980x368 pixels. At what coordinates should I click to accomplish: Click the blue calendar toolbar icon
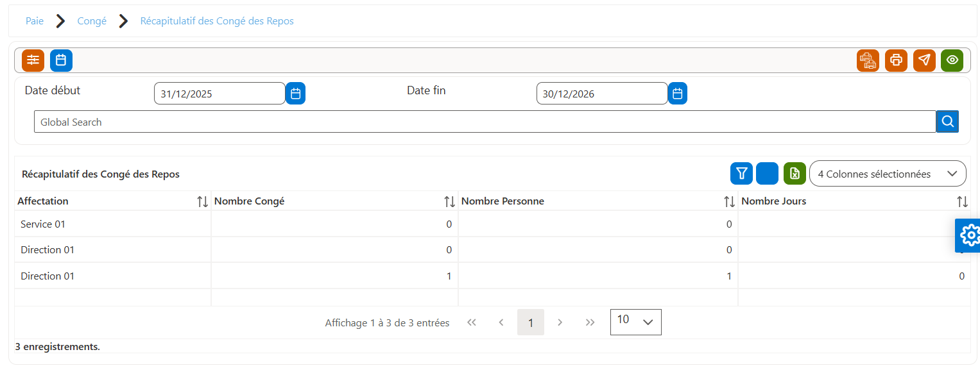tap(61, 60)
